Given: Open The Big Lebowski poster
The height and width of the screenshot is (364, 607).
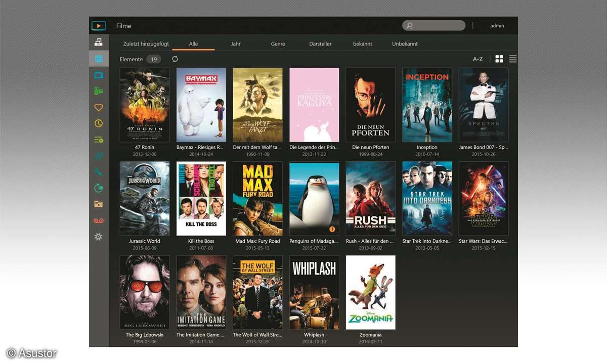Looking at the screenshot, I should pos(145,292).
